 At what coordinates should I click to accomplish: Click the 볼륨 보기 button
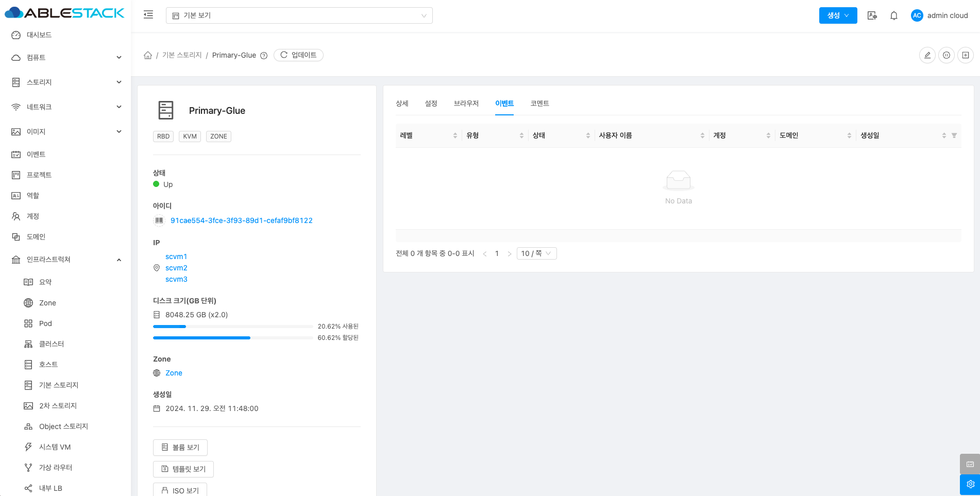(180, 448)
